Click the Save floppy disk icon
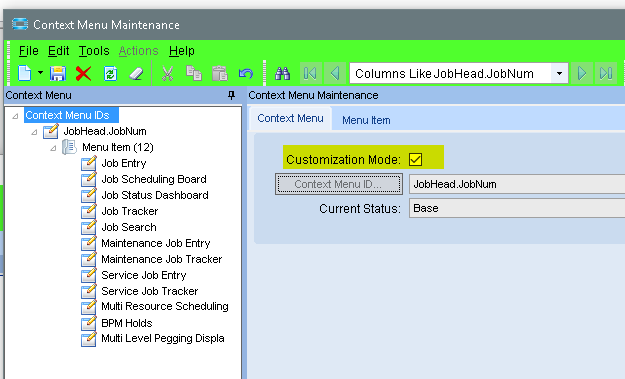This screenshot has width=625, height=379. pos(58,74)
